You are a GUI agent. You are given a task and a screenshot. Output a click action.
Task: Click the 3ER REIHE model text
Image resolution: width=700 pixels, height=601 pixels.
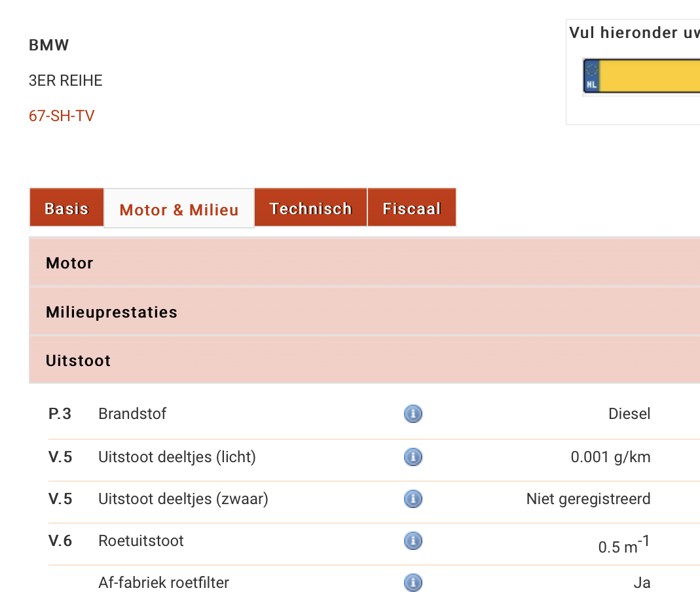(x=65, y=81)
